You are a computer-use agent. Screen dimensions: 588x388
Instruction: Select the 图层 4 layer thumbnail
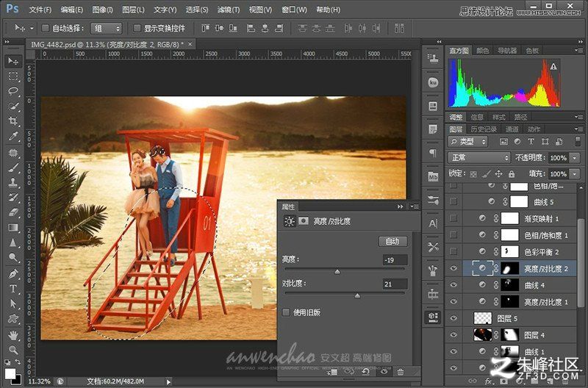click(483, 335)
